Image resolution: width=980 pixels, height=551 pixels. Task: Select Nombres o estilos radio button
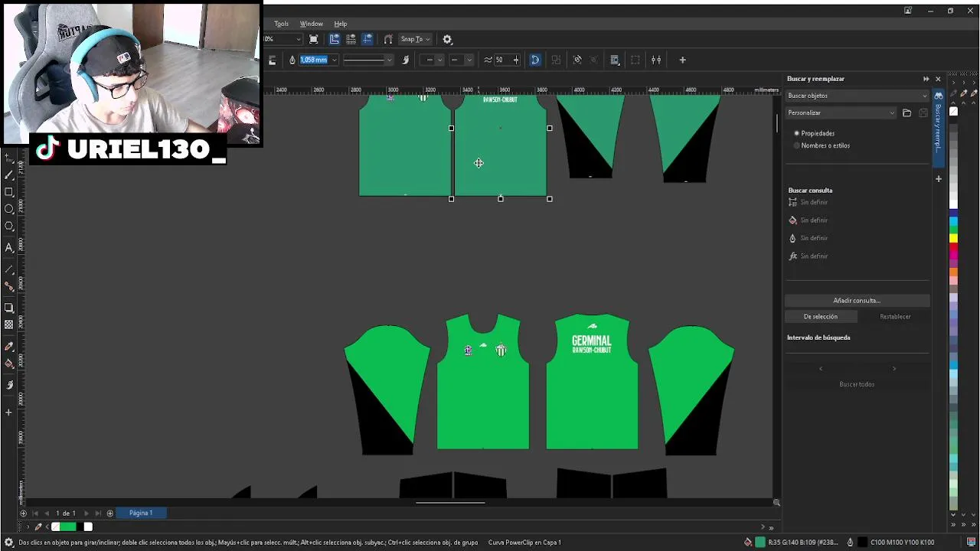(797, 145)
